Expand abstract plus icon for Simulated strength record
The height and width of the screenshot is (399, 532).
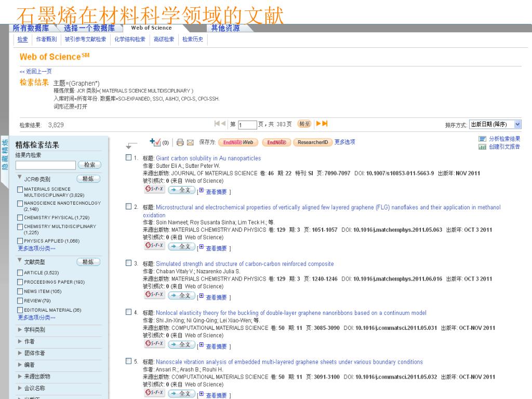[202, 296]
